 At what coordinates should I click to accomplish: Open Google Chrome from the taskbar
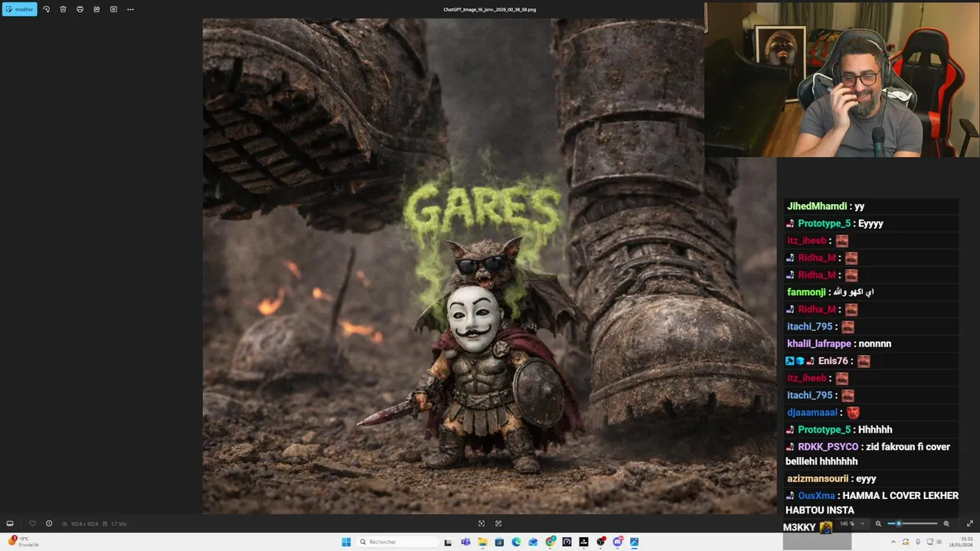(x=550, y=542)
